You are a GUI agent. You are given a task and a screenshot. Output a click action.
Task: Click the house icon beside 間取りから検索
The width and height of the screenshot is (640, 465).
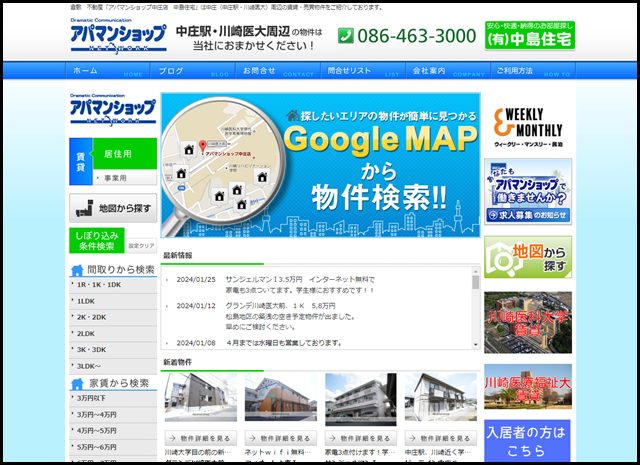click(x=77, y=270)
